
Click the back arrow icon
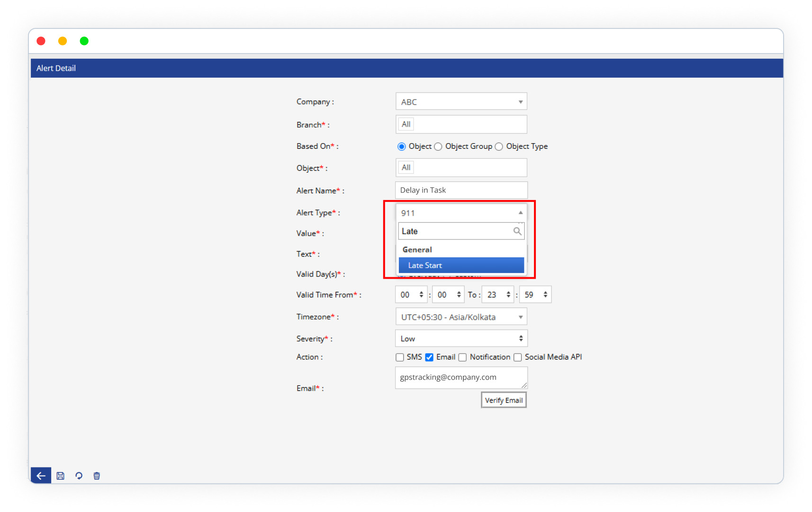tap(41, 475)
